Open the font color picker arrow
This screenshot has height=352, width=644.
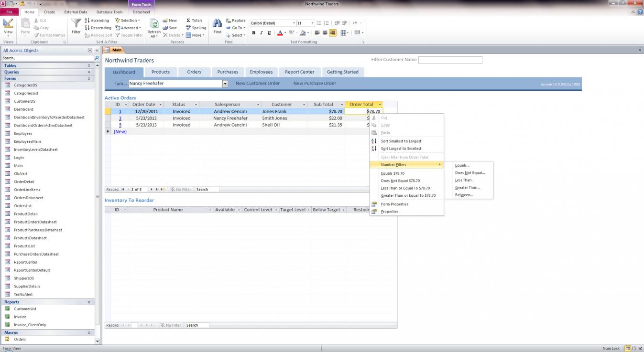pyautogui.click(x=285, y=33)
